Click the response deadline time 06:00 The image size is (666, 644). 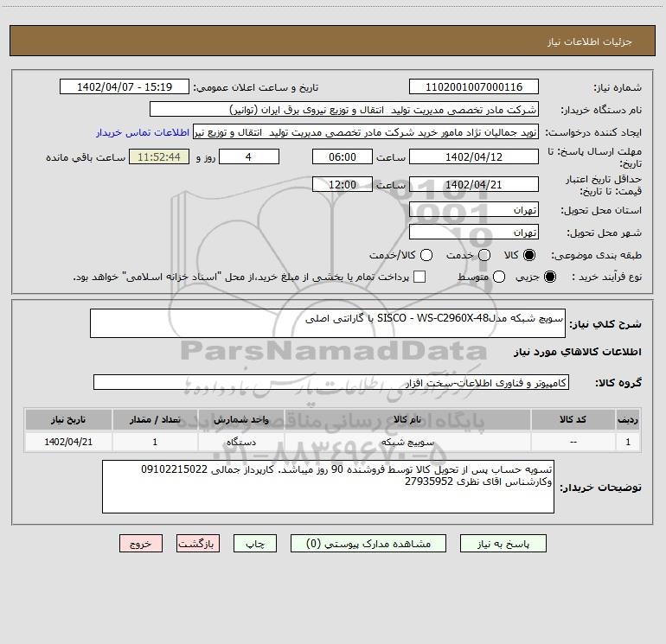[343, 156]
